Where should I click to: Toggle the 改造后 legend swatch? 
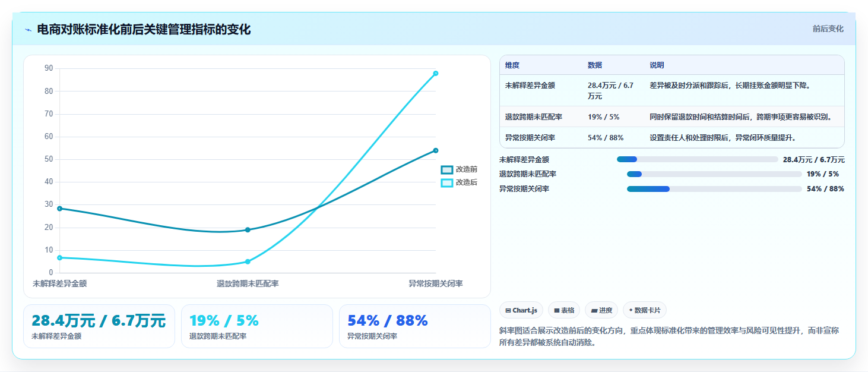(x=446, y=182)
